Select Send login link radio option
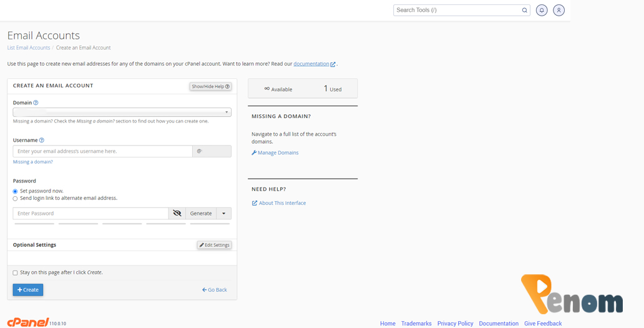The width and height of the screenshot is (644, 328). tap(15, 199)
